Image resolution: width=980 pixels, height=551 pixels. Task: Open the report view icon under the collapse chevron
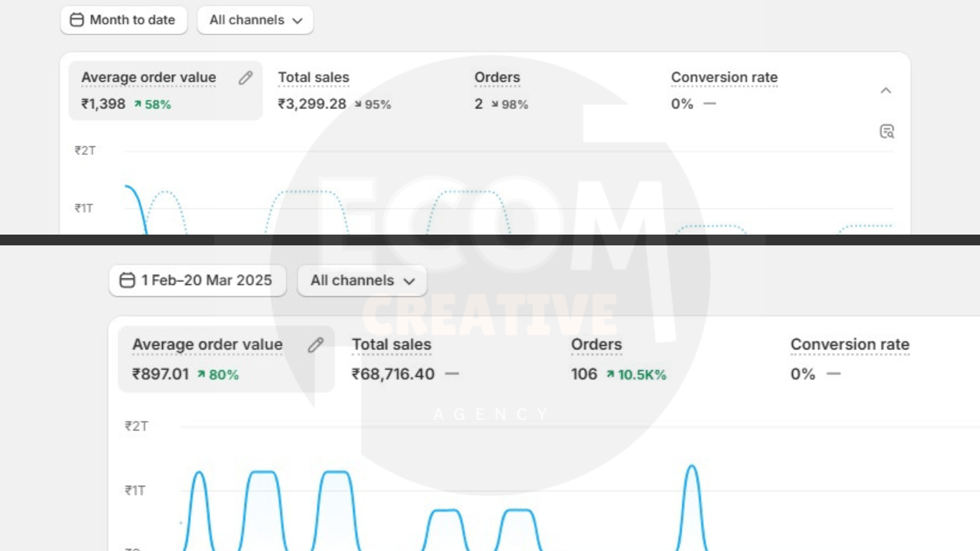(887, 131)
